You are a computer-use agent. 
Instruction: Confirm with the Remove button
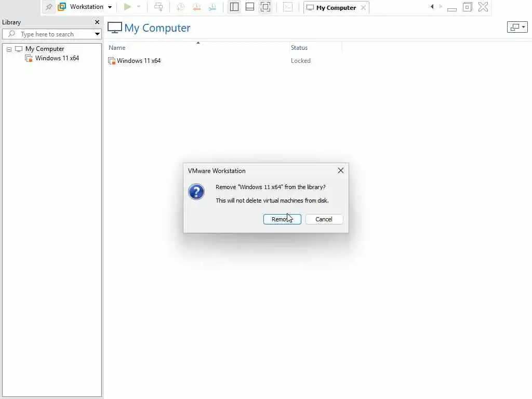(282, 219)
